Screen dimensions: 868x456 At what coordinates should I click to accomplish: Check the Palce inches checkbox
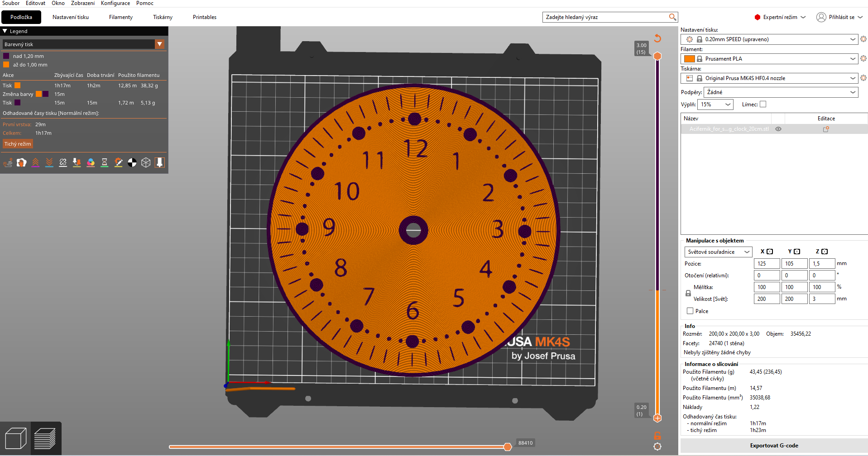(690, 311)
